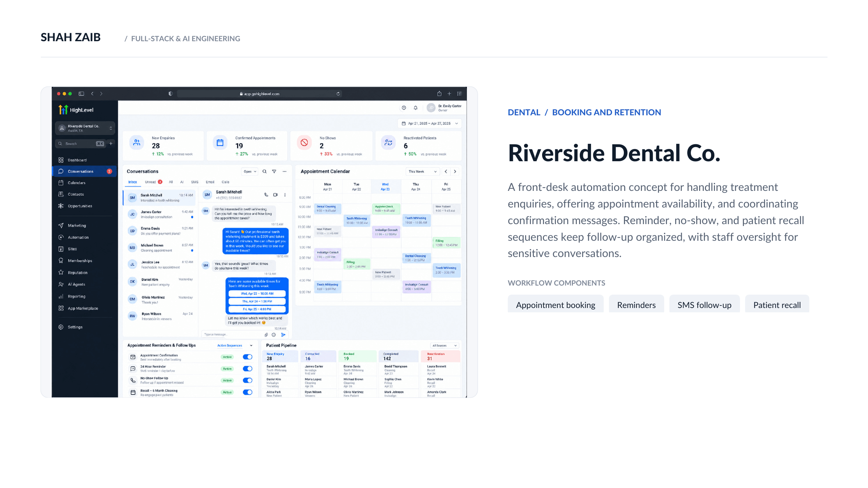Image resolution: width=868 pixels, height=488 pixels.
Task: Open James Carter conversation
Action: [x=159, y=214]
